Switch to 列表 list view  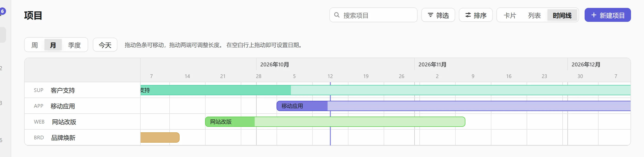pyautogui.click(x=534, y=15)
